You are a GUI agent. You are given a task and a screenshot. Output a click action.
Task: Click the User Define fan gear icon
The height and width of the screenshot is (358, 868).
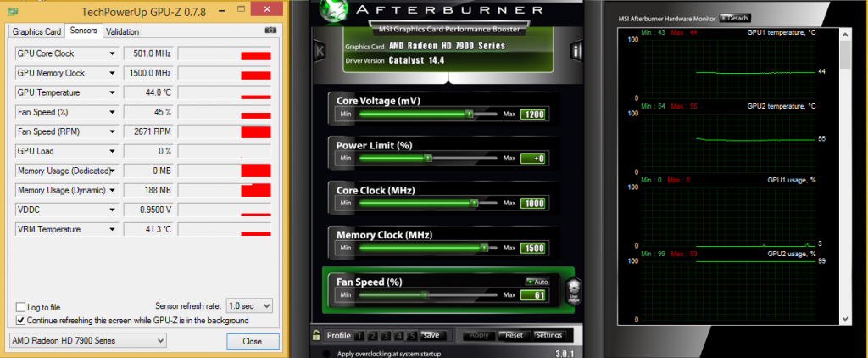[x=573, y=289]
